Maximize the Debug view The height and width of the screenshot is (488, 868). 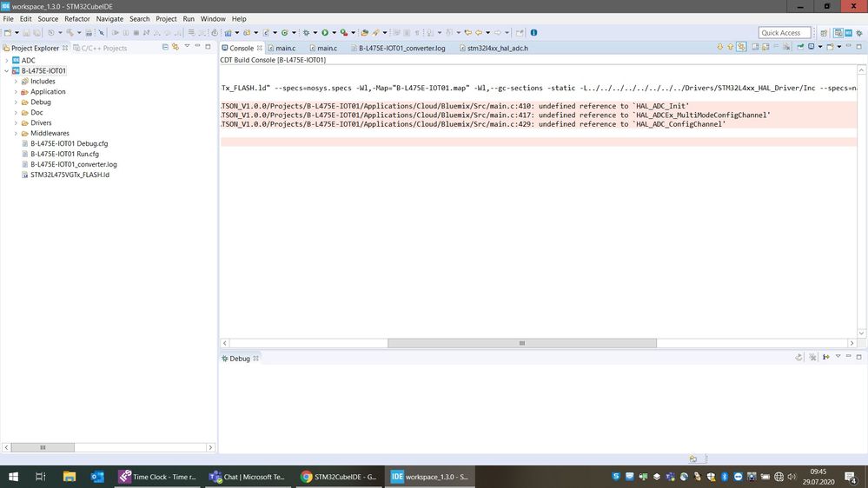coord(859,358)
